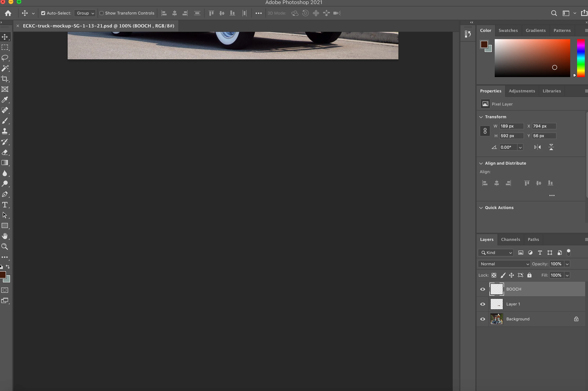Disable the Auto-Select checkbox
Screen dimensions: 588x391
pyautogui.click(x=43, y=13)
